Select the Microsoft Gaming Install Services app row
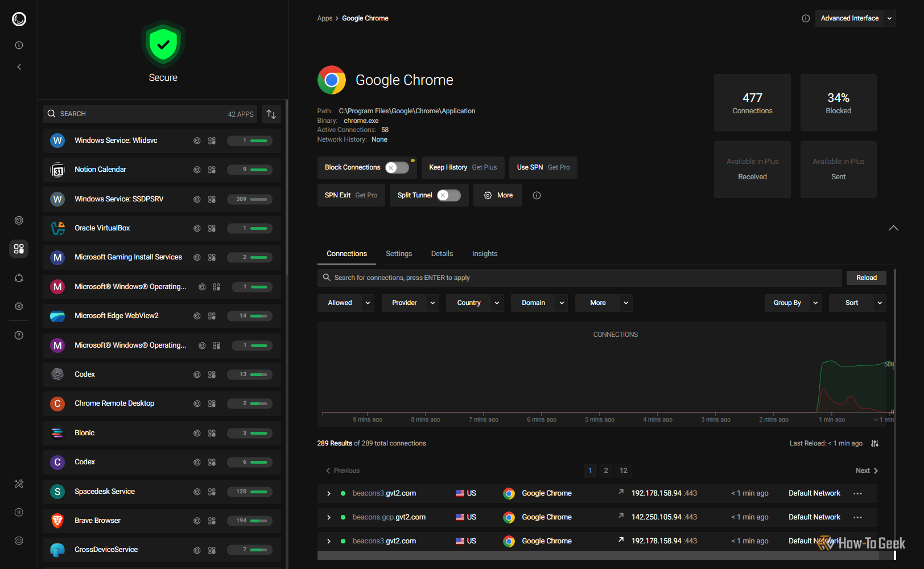 162,257
